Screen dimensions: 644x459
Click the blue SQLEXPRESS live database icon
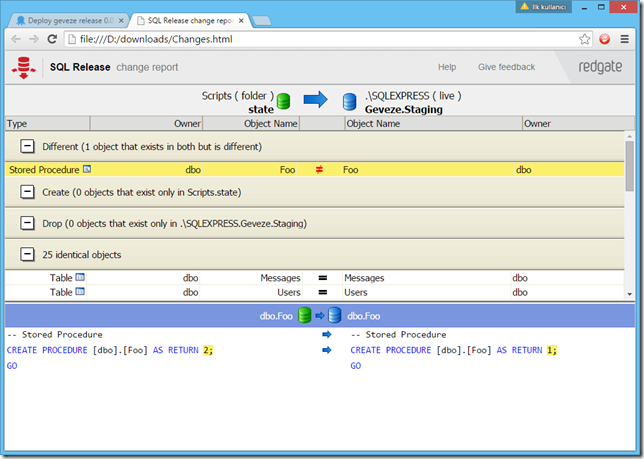350,102
